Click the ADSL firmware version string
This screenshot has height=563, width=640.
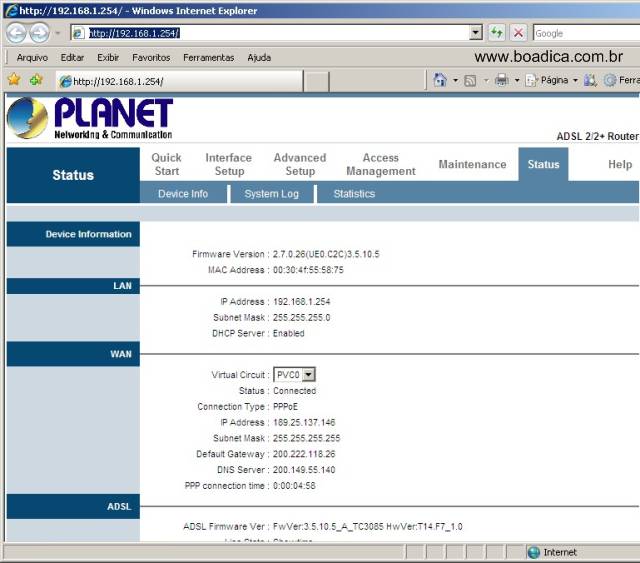pyautogui.click(x=367, y=527)
